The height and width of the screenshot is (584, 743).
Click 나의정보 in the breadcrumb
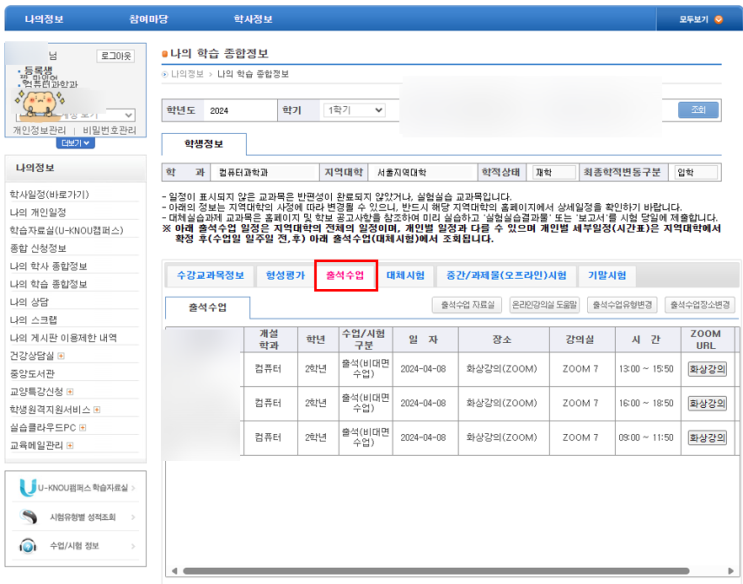click(187, 74)
